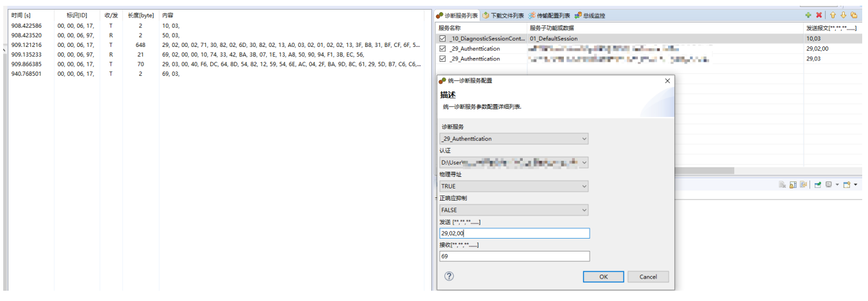Click the red X delete service icon
The width and height of the screenshot is (868, 301).
point(819,15)
